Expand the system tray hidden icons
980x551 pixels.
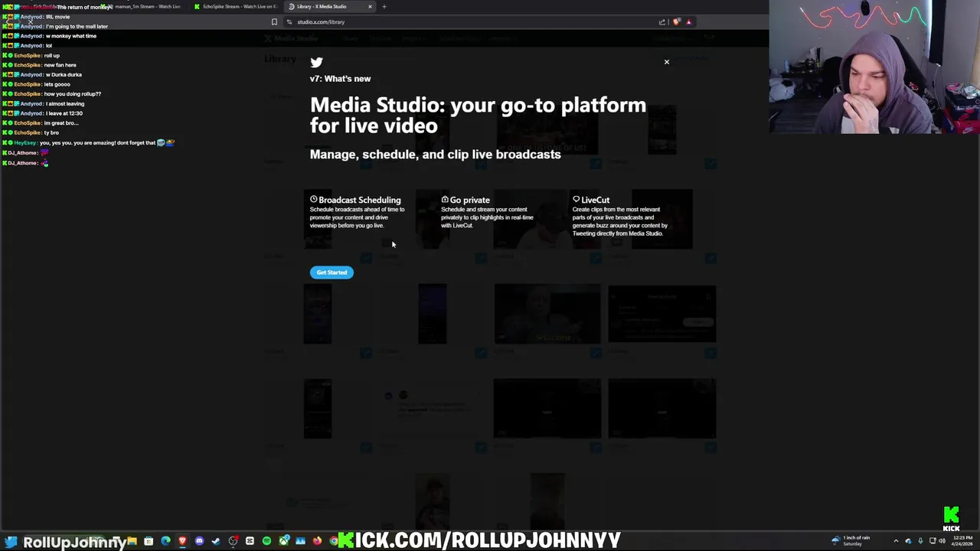coord(897,541)
